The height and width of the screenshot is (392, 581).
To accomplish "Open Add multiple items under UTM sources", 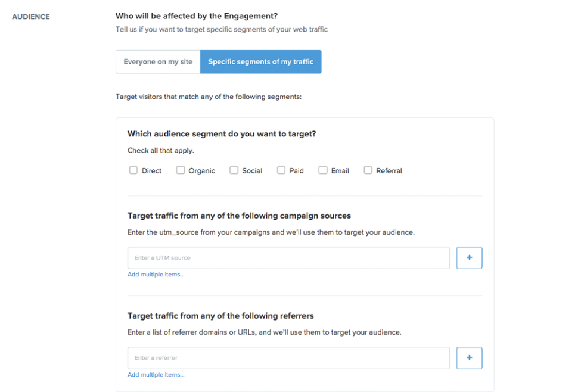I will click(156, 274).
